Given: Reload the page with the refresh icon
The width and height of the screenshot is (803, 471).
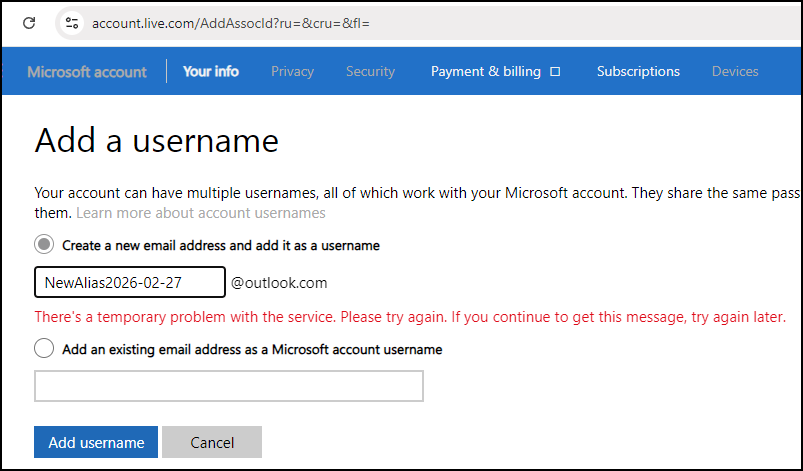Looking at the screenshot, I should tap(29, 23).
